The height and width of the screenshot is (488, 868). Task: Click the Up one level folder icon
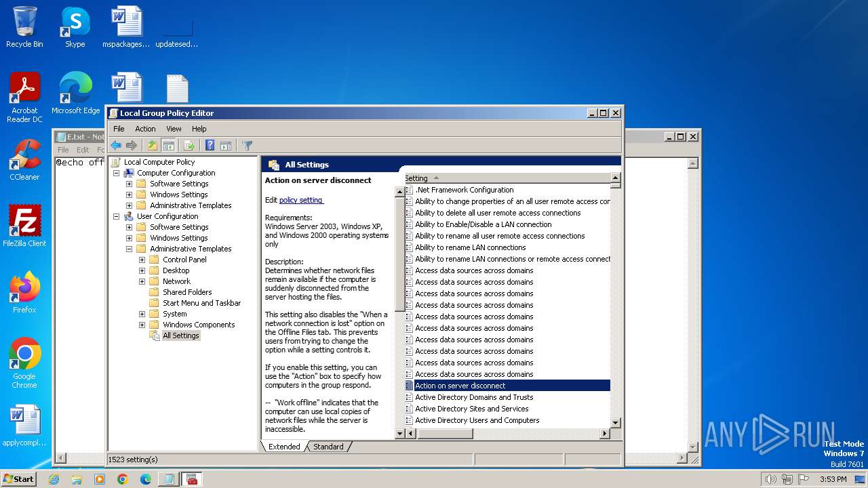pos(153,145)
